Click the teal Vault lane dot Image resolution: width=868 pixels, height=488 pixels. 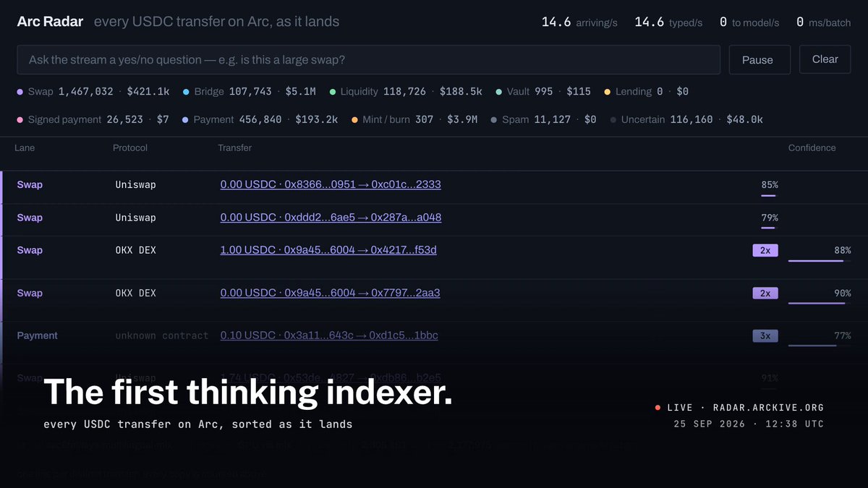[x=498, y=92]
